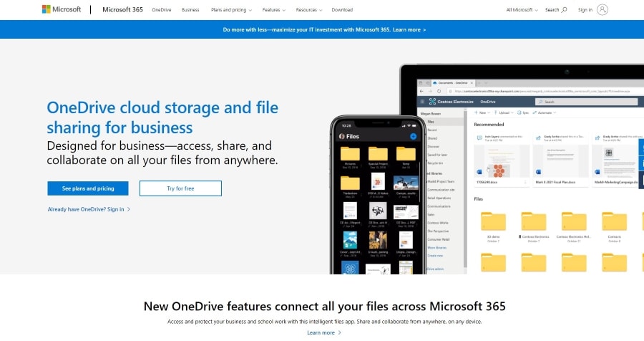Viewport: 644px width, 341px height.
Task: Click Automate in OneDrive mockup toolbar
Action: point(545,112)
